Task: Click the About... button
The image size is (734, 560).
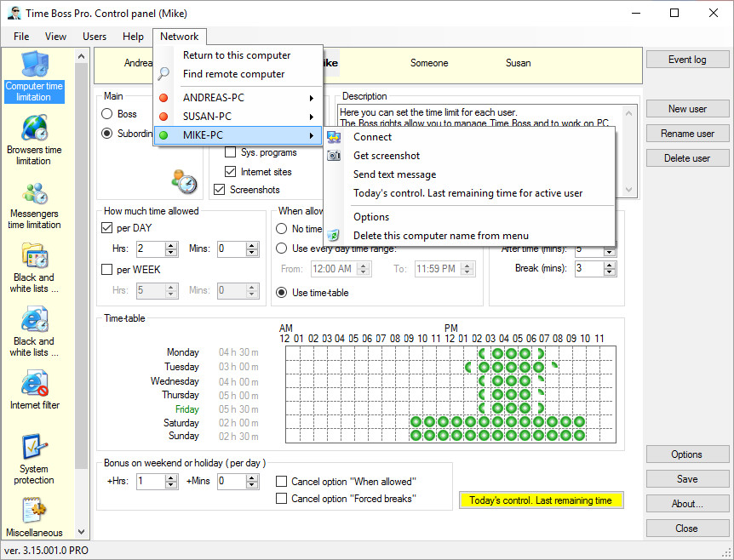Action: pos(687,504)
